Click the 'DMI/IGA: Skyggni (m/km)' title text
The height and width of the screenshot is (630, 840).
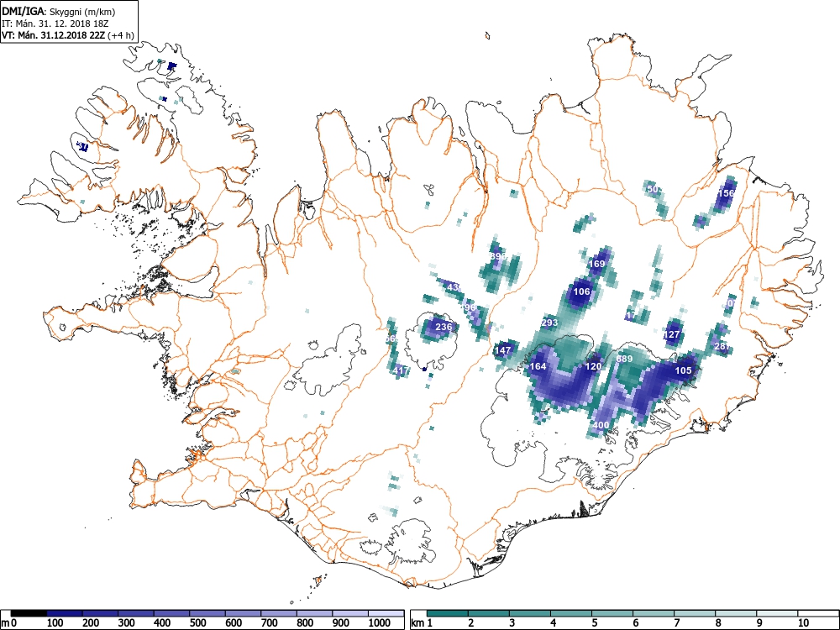[x=59, y=11]
